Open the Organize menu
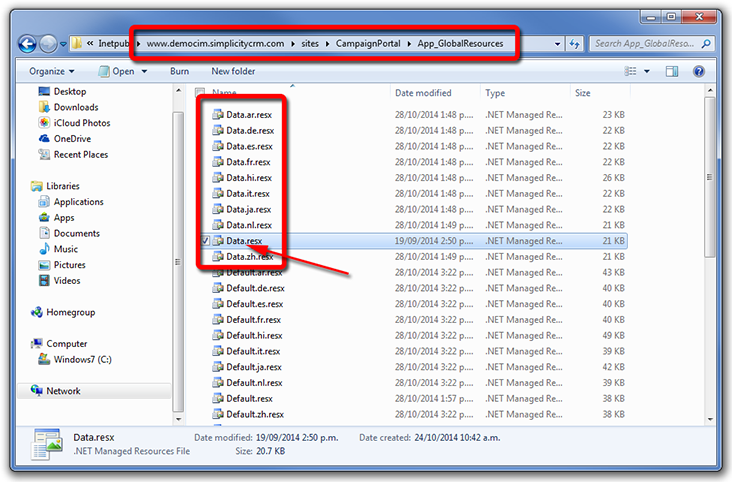This screenshot has width=732, height=482. point(51,71)
